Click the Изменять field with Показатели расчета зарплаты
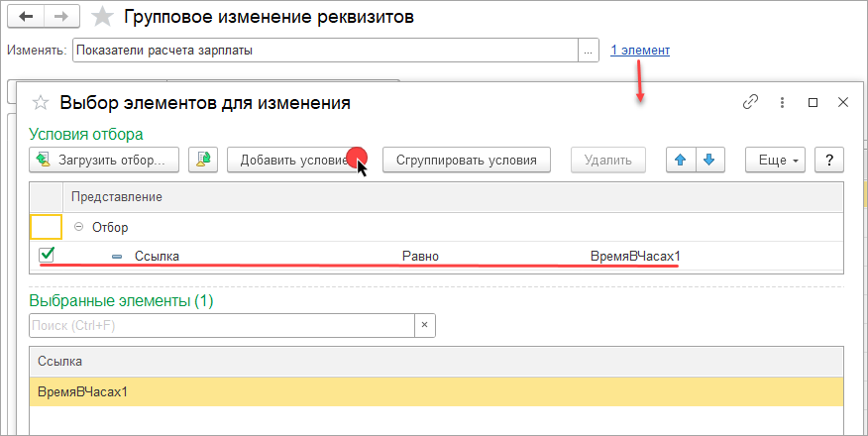The width and height of the screenshot is (868, 436). [325, 51]
